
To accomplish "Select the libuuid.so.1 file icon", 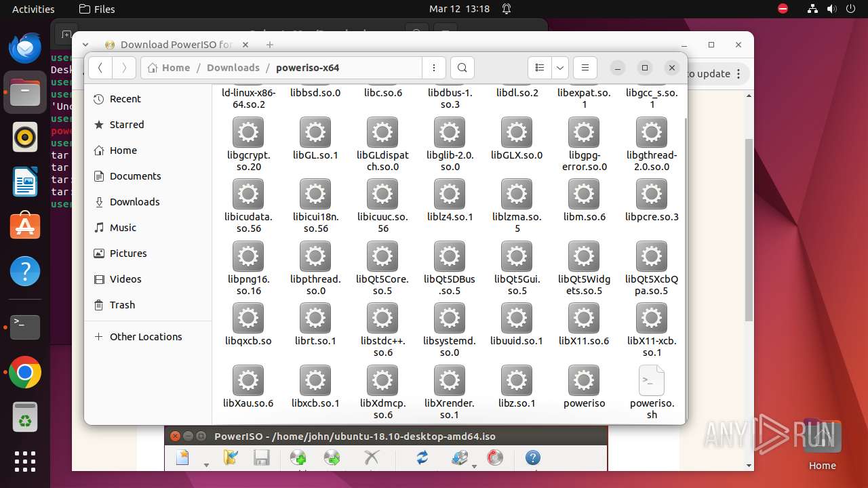I will tap(517, 318).
